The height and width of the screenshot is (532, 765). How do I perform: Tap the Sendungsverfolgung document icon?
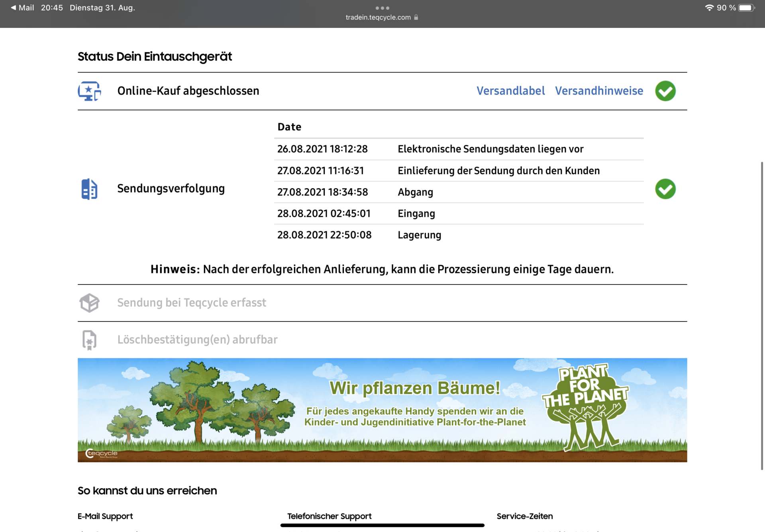click(x=89, y=189)
